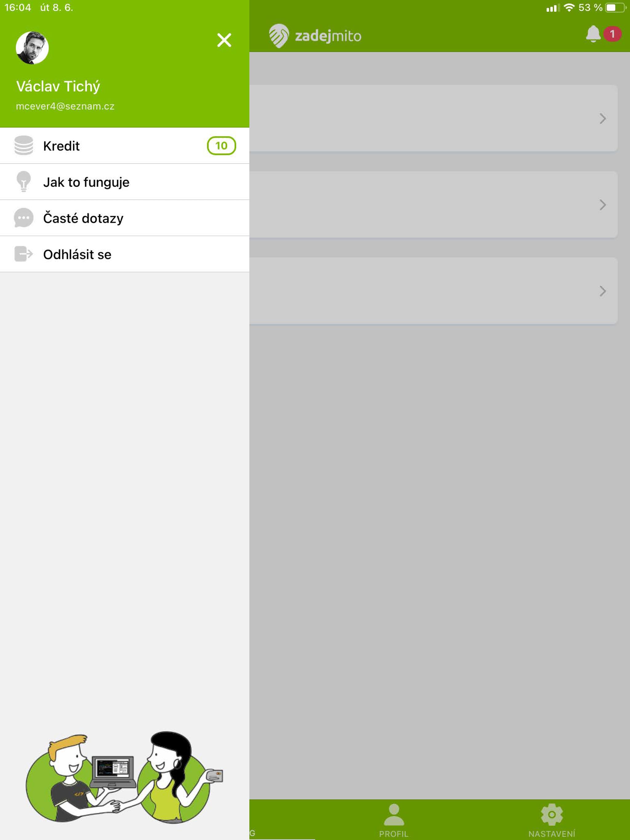Image resolution: width=630 pixels, height=840 pixels.
Task: Open the Nastavení gear tab
Action: 552,820
